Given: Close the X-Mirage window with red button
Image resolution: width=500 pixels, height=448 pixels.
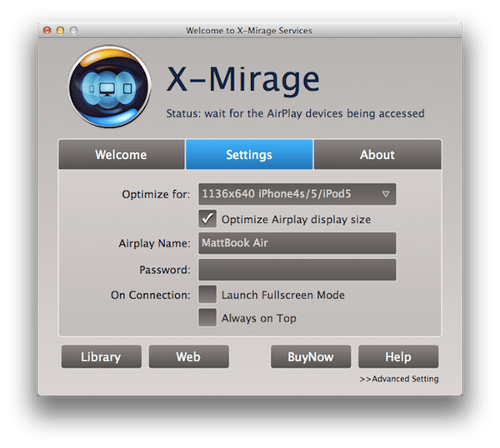Looking at the screenshot, I should click(x=47, y=30).
